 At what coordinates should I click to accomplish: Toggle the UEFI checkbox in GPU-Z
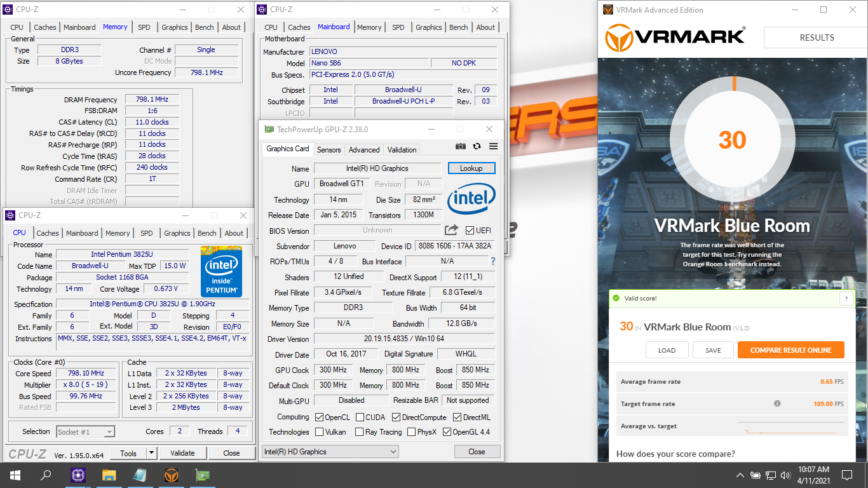[470, 230]
